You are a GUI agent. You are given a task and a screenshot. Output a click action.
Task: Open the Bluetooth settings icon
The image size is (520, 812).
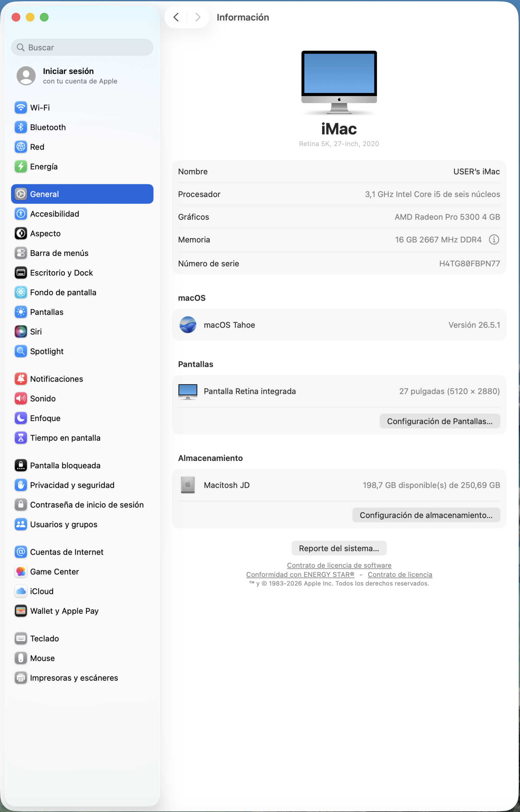[21, 127]
